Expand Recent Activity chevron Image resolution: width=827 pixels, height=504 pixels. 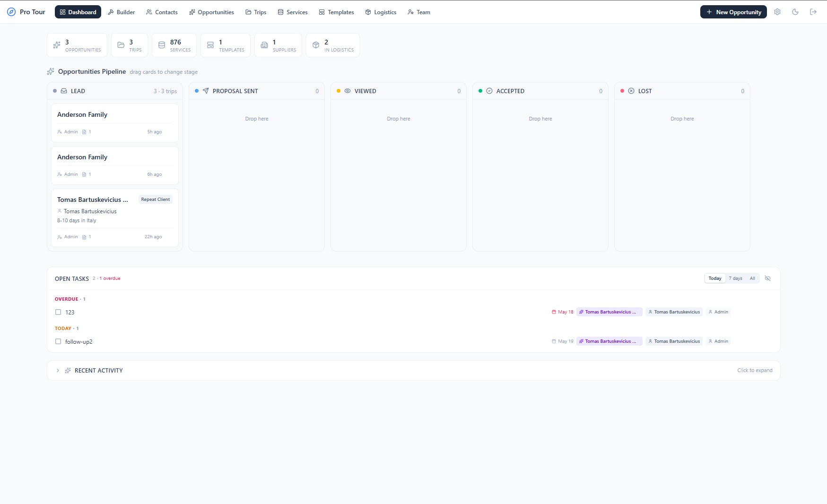[58, 371]
